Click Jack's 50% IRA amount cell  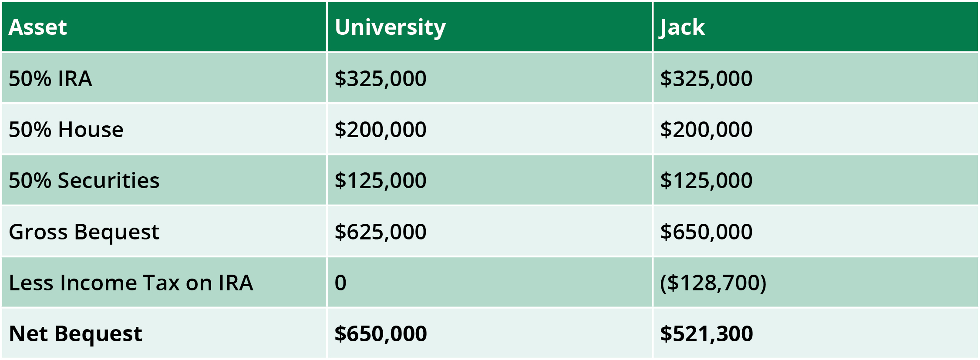(x=706, y=79)
